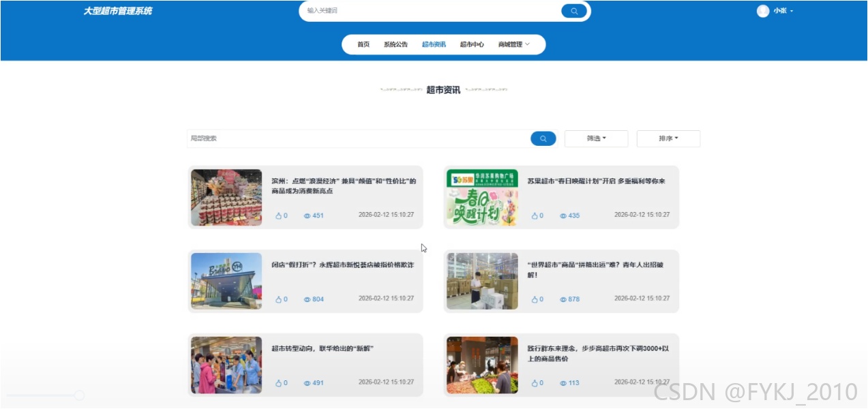
Task: Open article titled 滨州：点燃“浪漫经济”
Action: (344, 186)
